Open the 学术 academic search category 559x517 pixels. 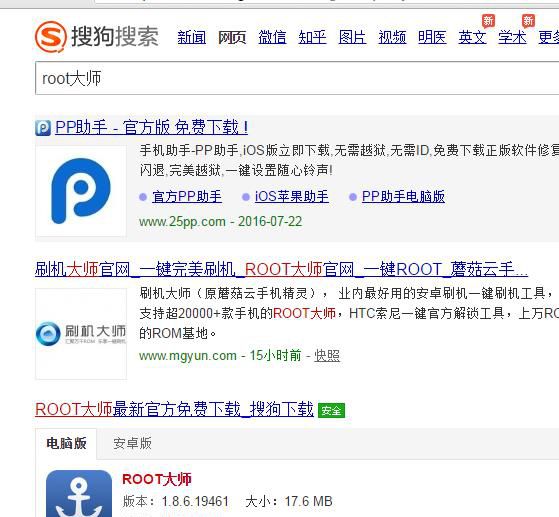pyautogui.click(x=512, y=37)
